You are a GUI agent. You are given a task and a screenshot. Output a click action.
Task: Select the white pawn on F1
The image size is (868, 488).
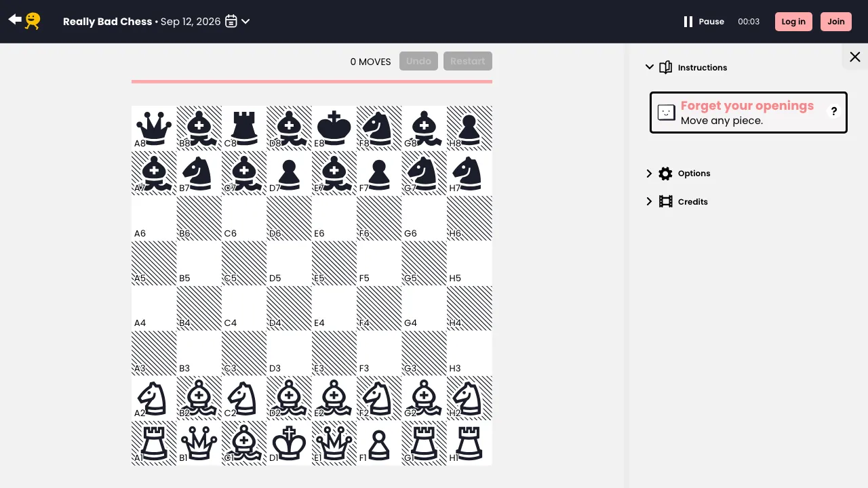(379, 443)
